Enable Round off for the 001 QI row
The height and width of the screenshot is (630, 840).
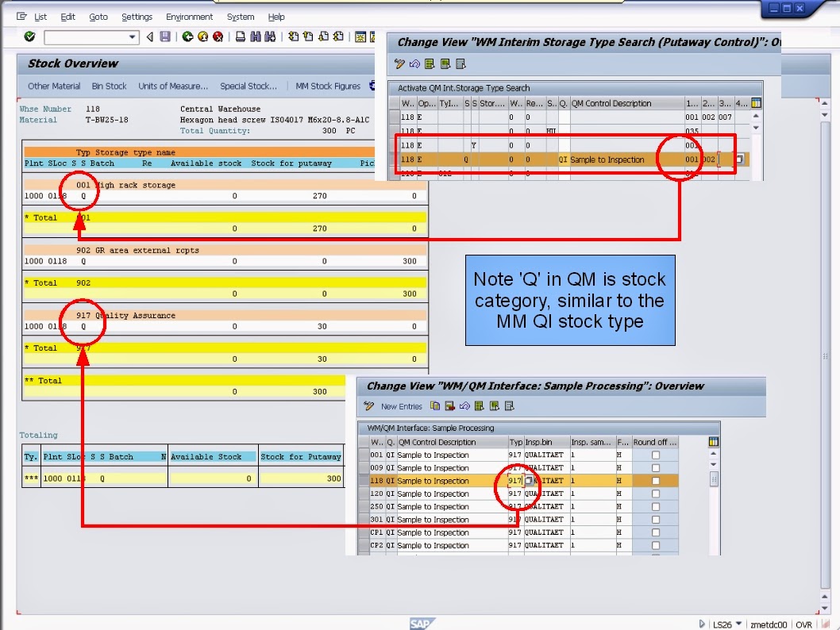tap(657, 454)
